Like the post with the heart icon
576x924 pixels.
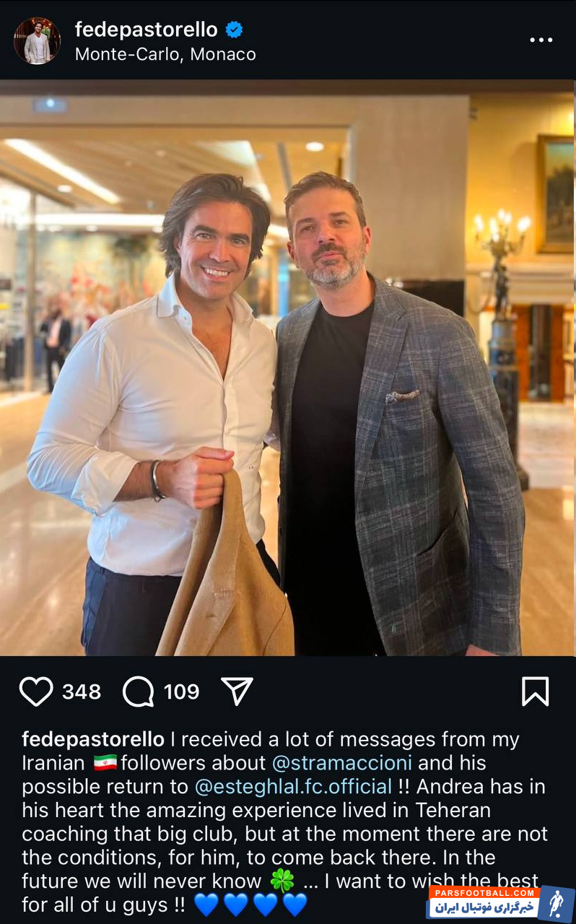pos(36,692)
